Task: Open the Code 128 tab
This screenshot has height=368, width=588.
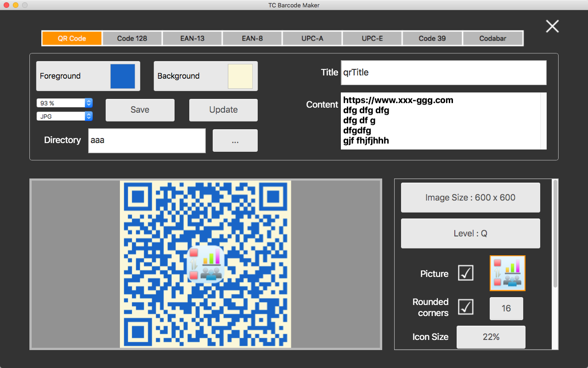Action: point(132,38)
